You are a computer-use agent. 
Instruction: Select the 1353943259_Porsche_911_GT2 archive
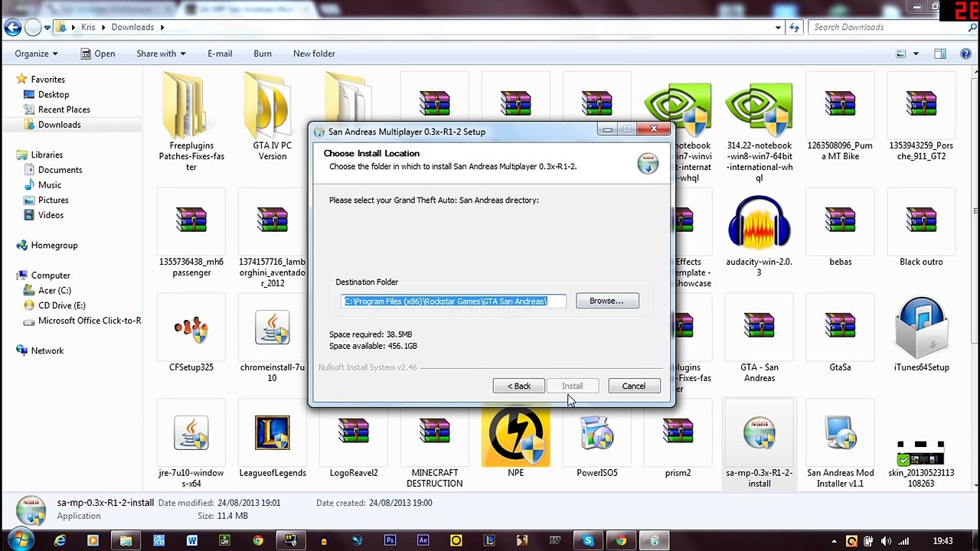[x=921, y=117]
